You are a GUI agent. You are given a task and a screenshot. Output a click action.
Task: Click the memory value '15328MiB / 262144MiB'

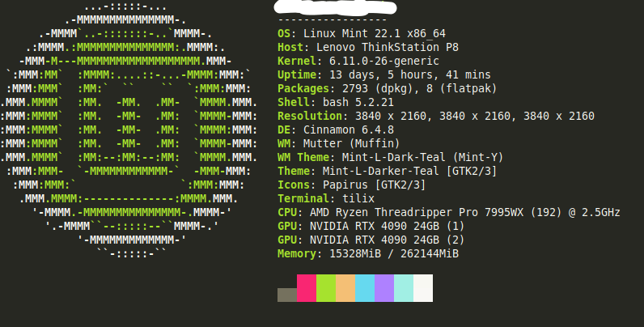tap(394, 254)
